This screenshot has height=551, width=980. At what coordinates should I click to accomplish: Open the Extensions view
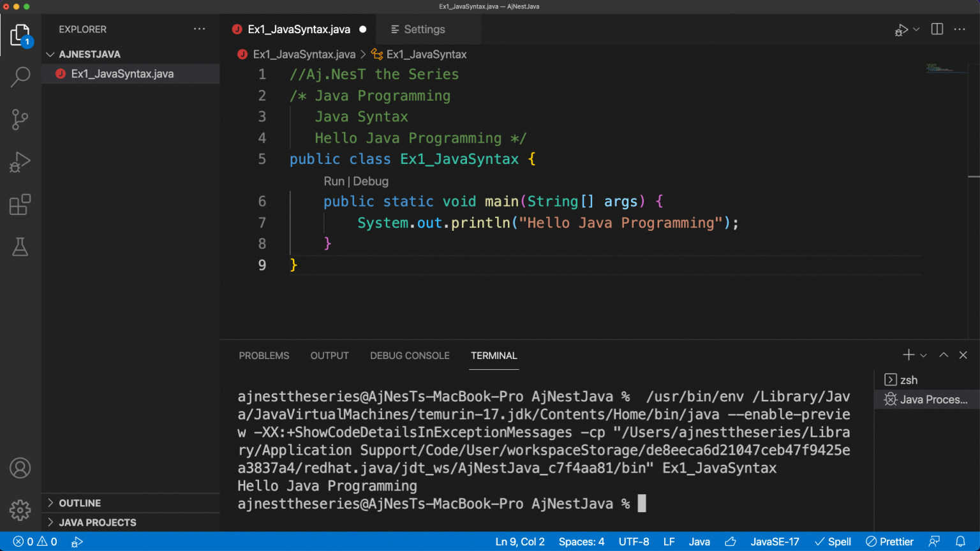(20, 205)
